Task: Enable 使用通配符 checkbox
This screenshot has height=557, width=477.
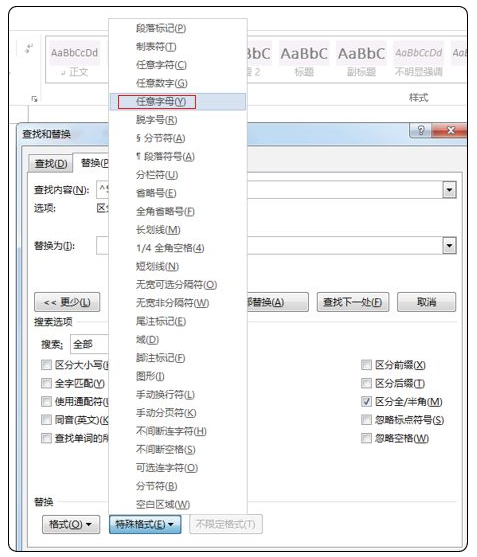Action: pyautogui.click(x=46, y=401)
